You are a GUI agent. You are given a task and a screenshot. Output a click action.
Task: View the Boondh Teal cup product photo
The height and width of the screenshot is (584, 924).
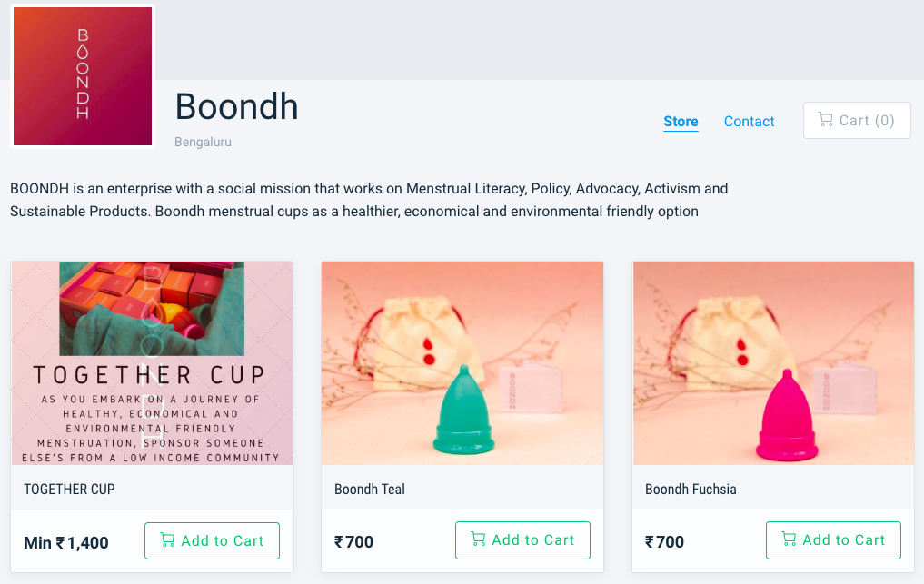[x=462, y=363]
